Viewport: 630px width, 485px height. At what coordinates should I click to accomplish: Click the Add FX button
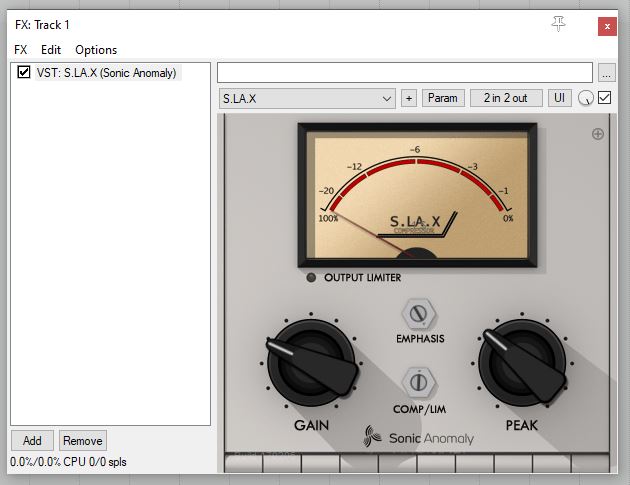click(x=32, y=441)
